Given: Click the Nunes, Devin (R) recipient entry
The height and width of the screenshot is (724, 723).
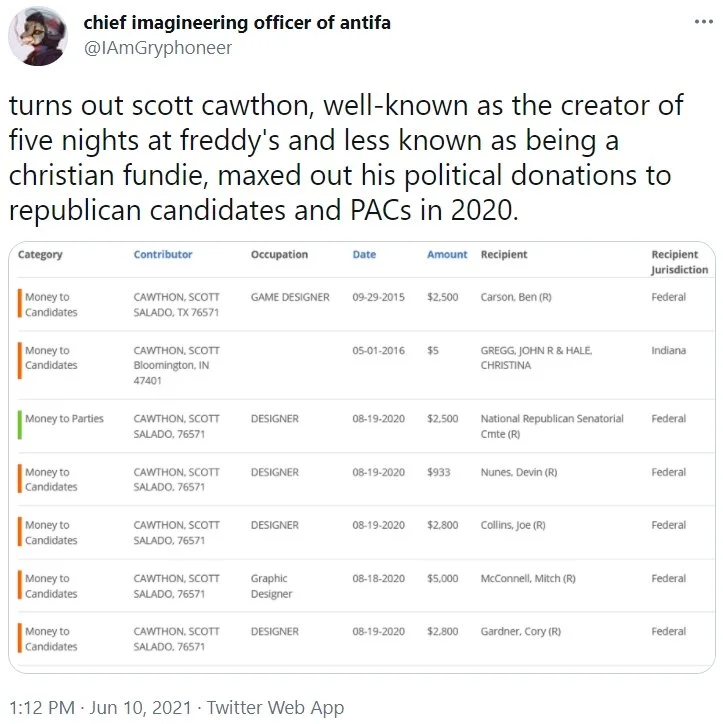Looking at the screenshot, I should point(518,472).
